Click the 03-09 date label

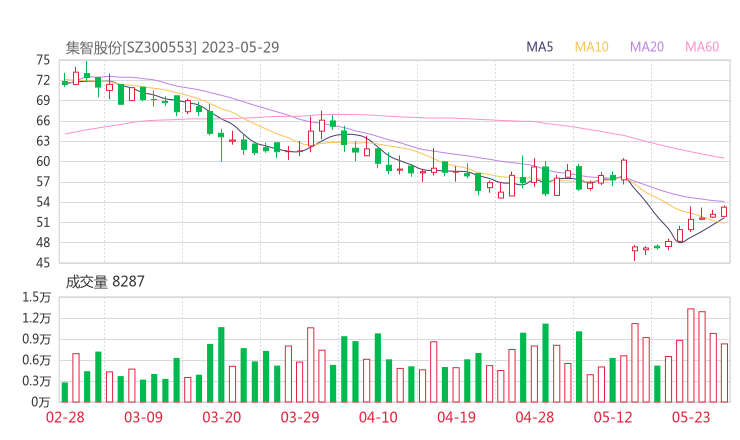click(x=143, y=417)
